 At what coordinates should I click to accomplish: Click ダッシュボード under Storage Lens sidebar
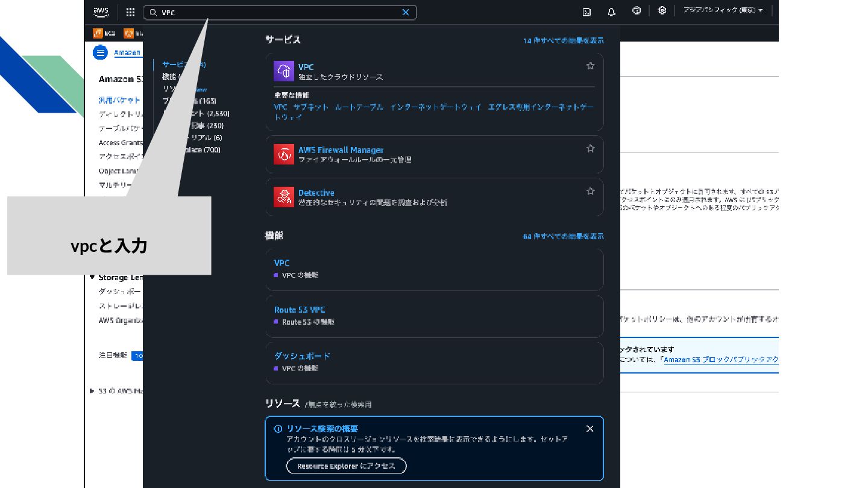pos(121,292)
